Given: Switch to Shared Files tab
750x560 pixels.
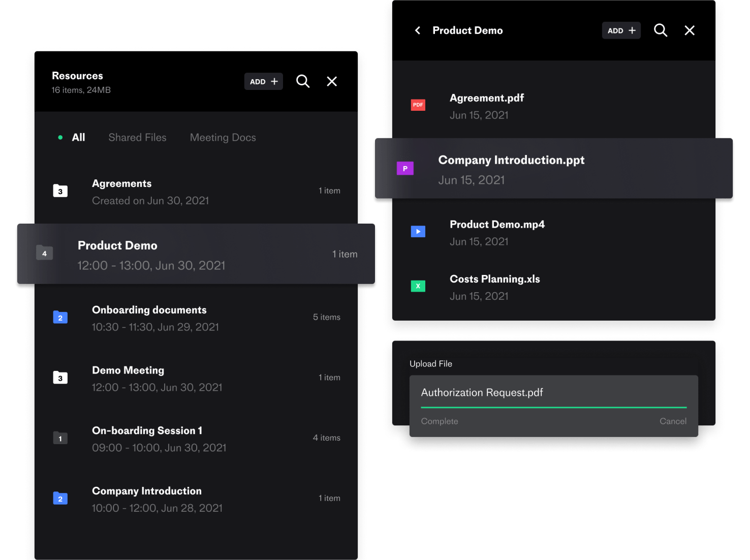Looking at the screenshot, I should pos(137,137).
